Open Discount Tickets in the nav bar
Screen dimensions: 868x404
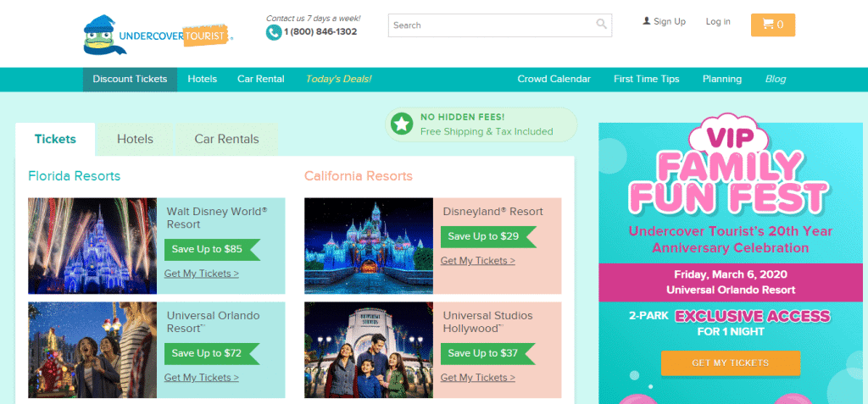130,79
